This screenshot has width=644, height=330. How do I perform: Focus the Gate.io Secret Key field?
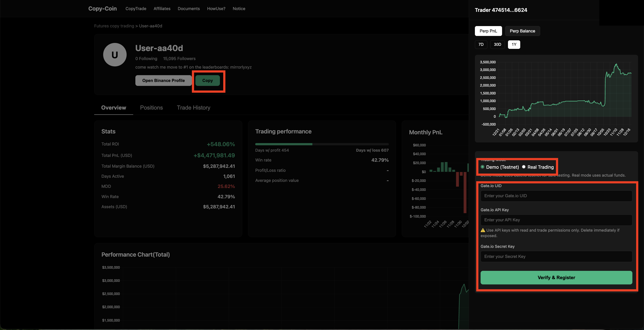556,257
